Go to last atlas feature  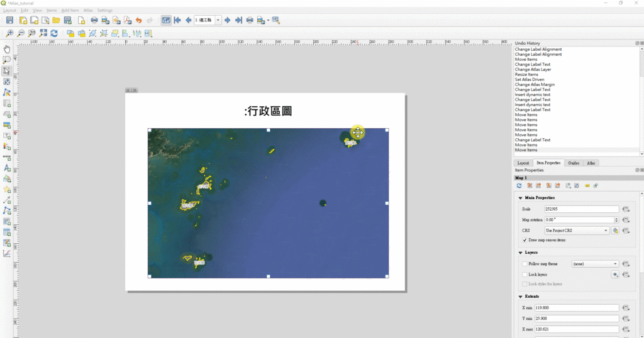pyautogui.click(x=238, y=20)
